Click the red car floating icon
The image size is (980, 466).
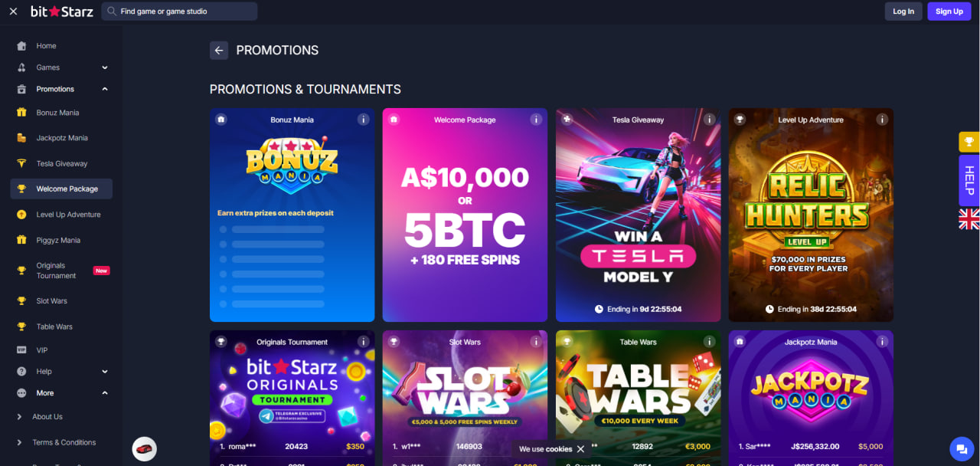click(x=145, y=448)
